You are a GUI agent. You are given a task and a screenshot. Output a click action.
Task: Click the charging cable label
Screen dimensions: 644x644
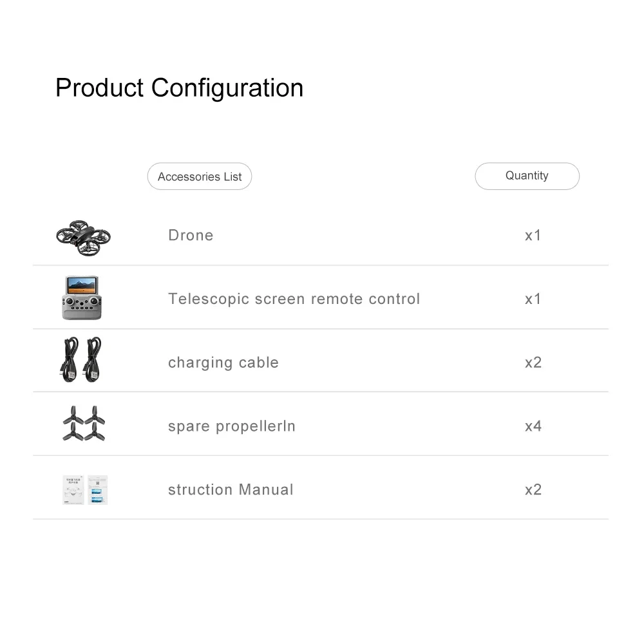[223, 363]
